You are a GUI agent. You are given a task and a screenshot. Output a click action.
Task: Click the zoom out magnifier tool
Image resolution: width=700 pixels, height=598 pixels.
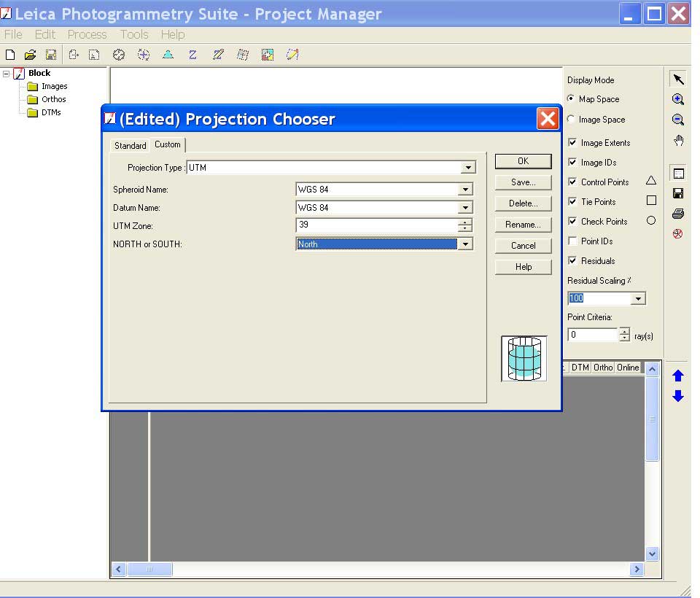(x=678, y=120)
